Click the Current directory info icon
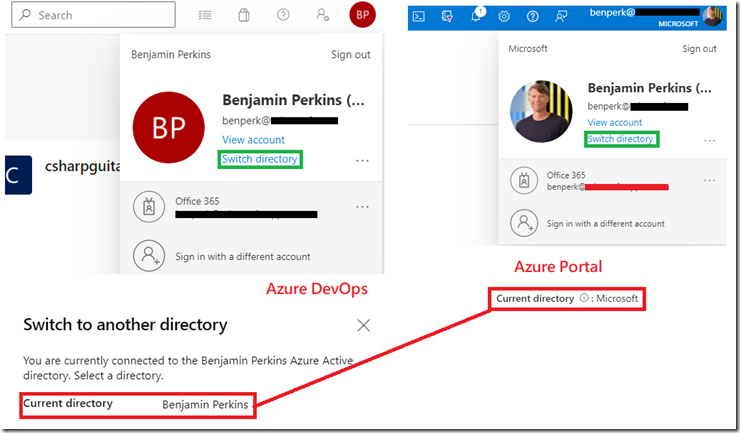 pyautogui.click(x=584, y=298)
